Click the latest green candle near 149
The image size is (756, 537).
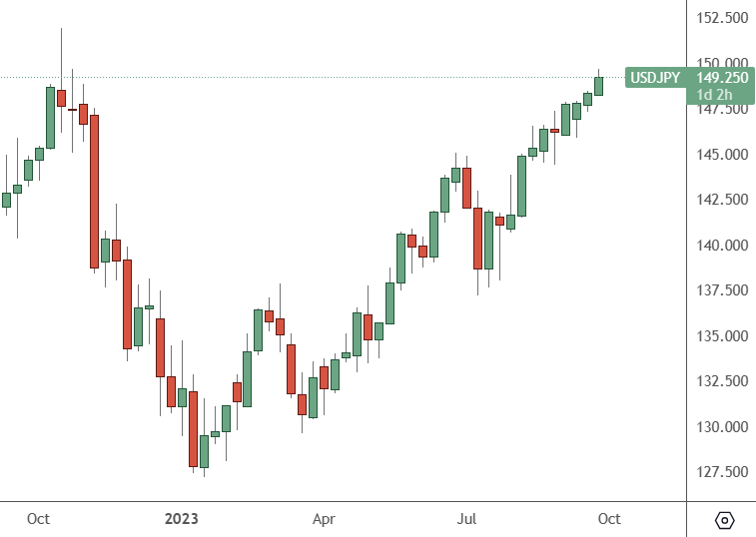(x=598, y=86)
